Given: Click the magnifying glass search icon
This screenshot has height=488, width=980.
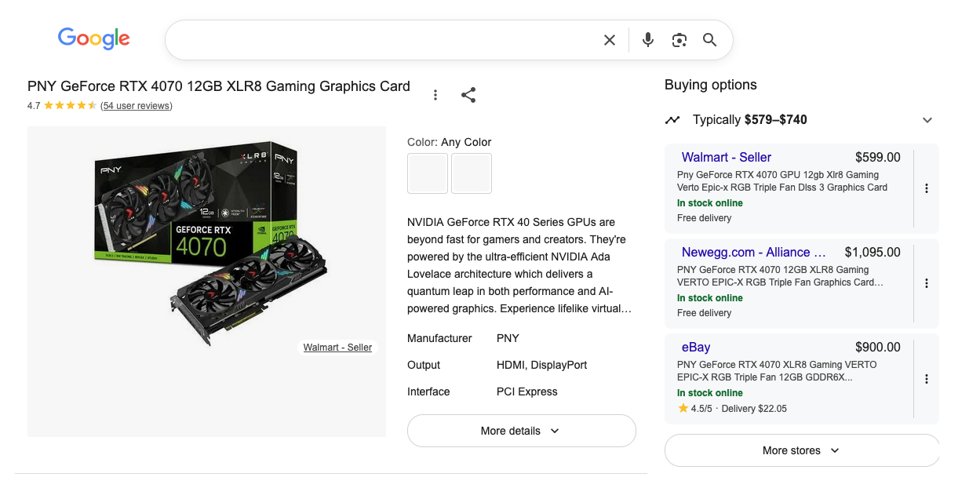Looking at the screenshot, I should click(709, 40).
